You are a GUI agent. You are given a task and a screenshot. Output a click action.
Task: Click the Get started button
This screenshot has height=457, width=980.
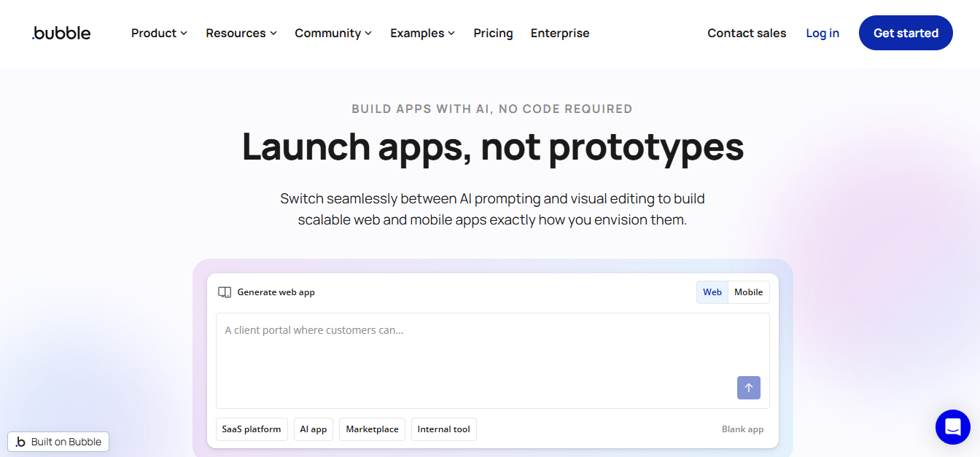pyautogui.click(x=906, y=33)
